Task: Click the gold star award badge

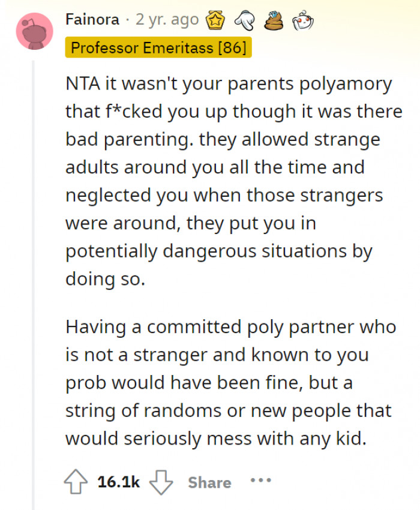Action: point(215,20)
